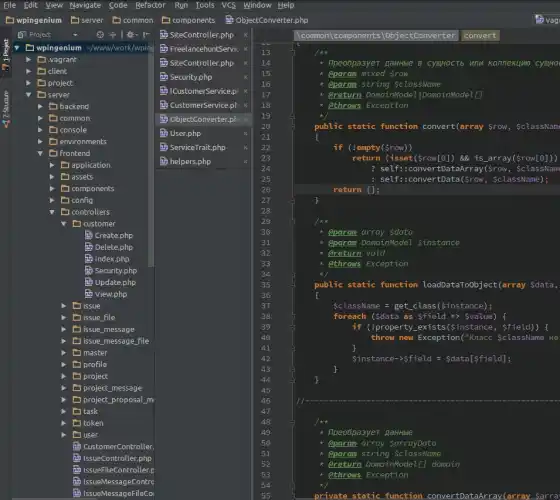The width and height of the screenshot is (560, 500).
Task: Close the ServiceTrait.php editor tab
Action: 246,148
